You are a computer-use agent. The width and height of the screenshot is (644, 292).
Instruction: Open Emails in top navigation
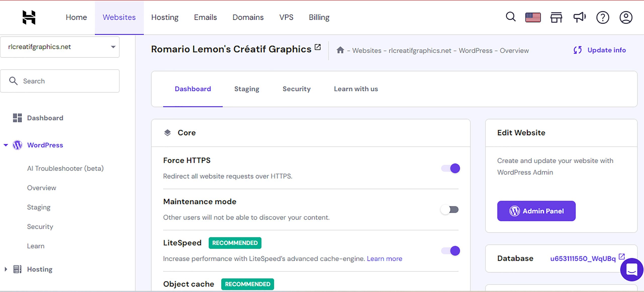(205, 17)
